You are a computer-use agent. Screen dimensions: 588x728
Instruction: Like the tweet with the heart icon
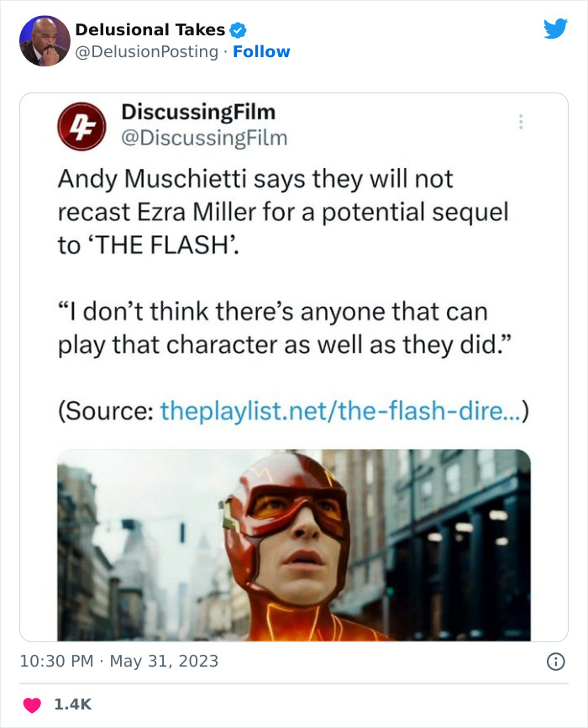(31, 705)
